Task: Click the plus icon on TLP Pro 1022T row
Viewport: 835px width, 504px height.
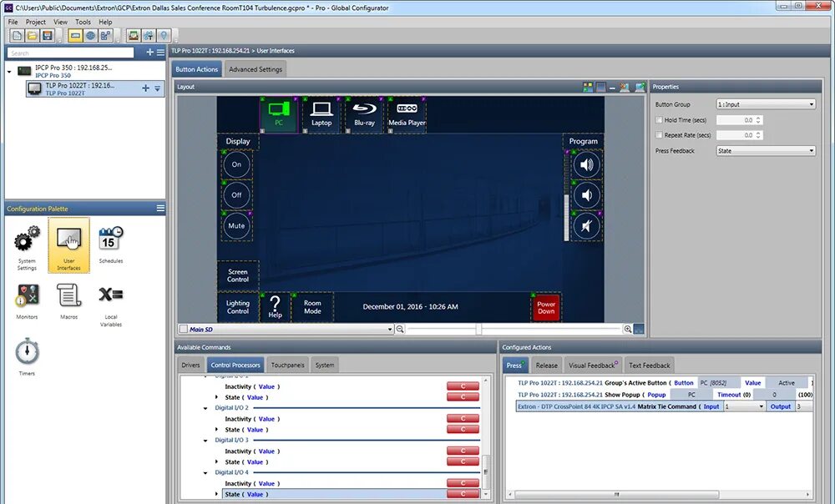Action: (x=145, y=88)
